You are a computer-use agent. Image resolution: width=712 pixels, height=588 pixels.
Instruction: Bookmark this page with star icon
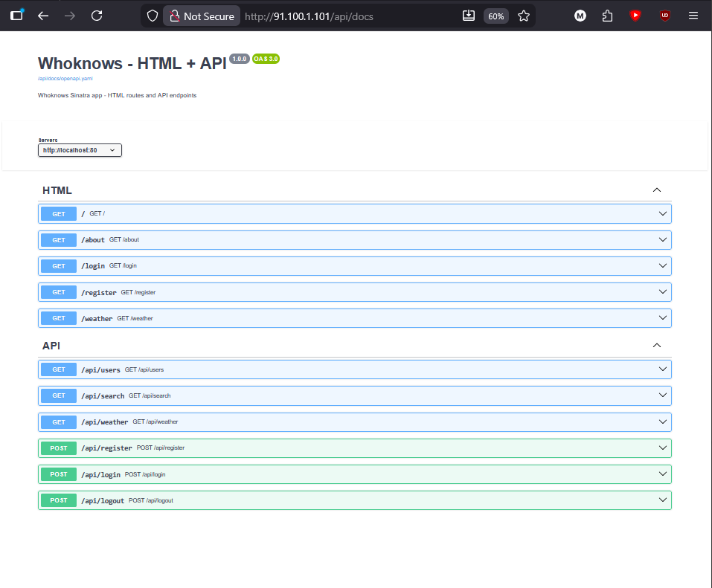(524, 16)
